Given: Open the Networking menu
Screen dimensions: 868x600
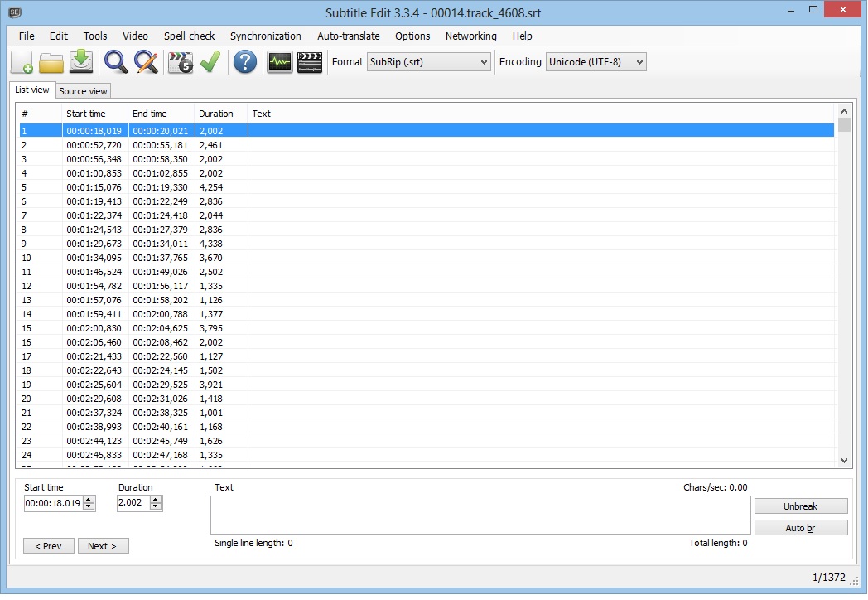Looking at the screenshot, I should point(471,36).
